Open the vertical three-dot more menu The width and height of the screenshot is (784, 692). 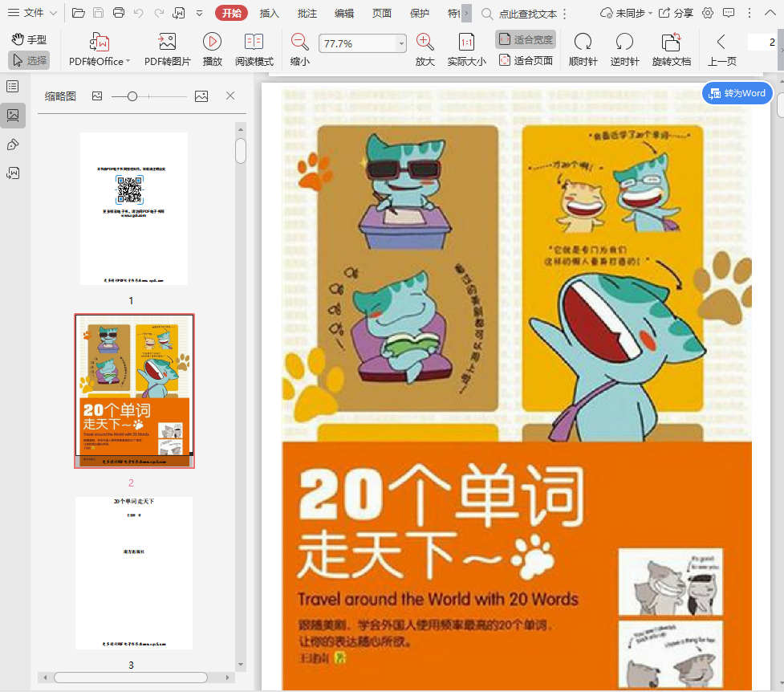point(749,13)
